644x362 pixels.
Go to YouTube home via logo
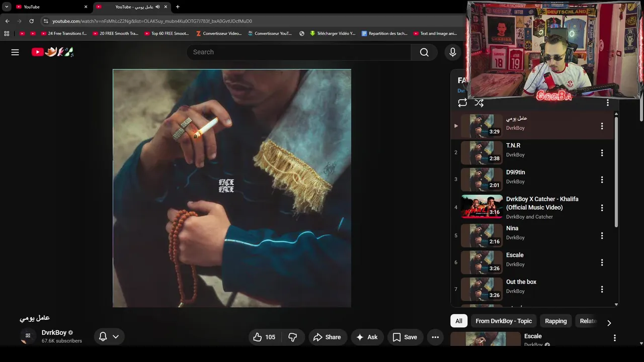(x=53, y=52)
